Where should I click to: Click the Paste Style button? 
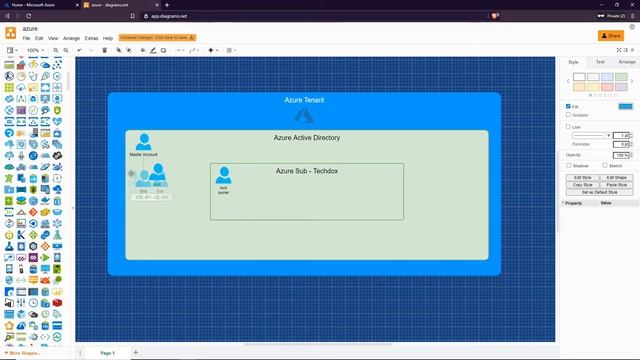pyautogui.click(x=616, y=185)
